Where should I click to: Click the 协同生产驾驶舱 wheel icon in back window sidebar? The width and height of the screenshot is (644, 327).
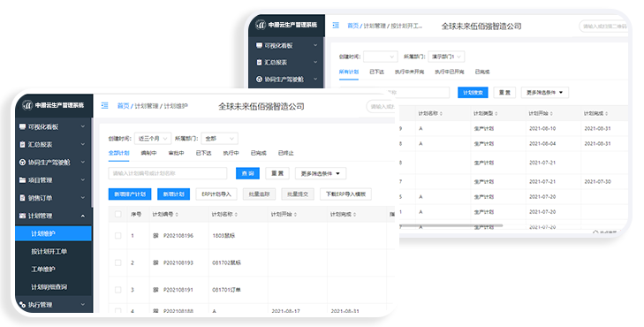coord(259,79)
